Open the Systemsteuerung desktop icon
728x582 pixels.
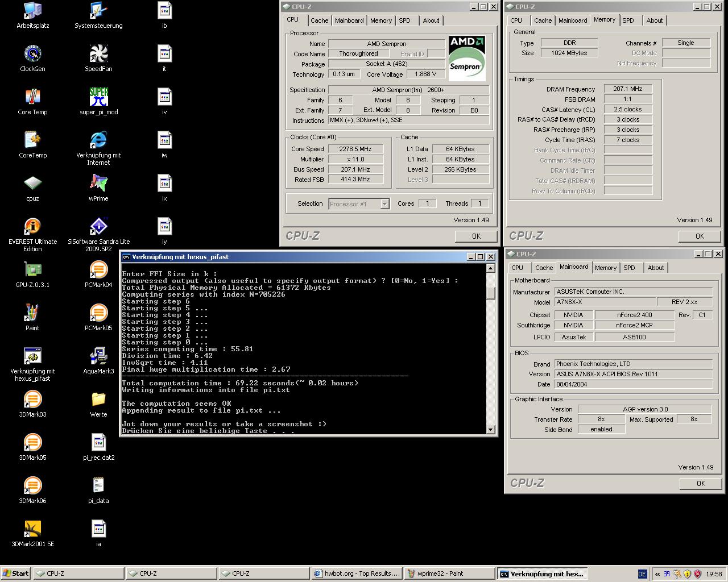pyautogui.click(x=98, y=15)
